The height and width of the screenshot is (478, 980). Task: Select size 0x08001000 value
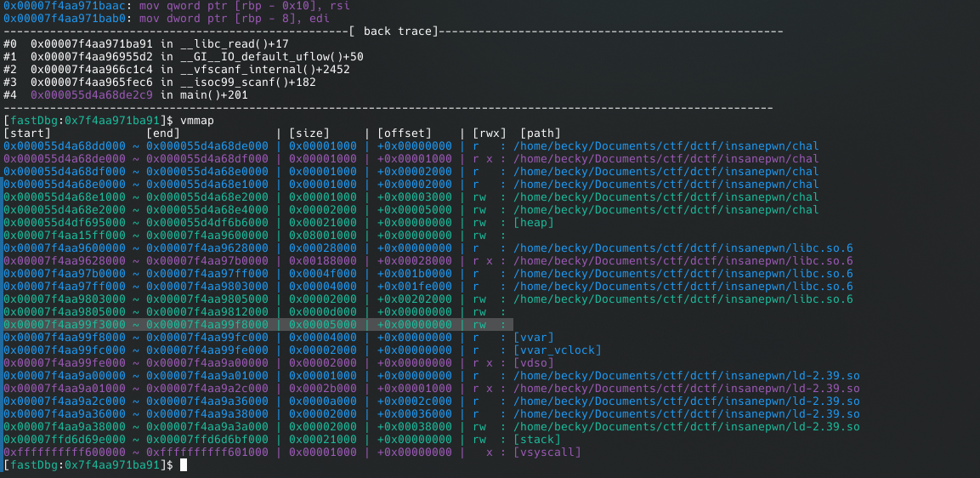322,236
